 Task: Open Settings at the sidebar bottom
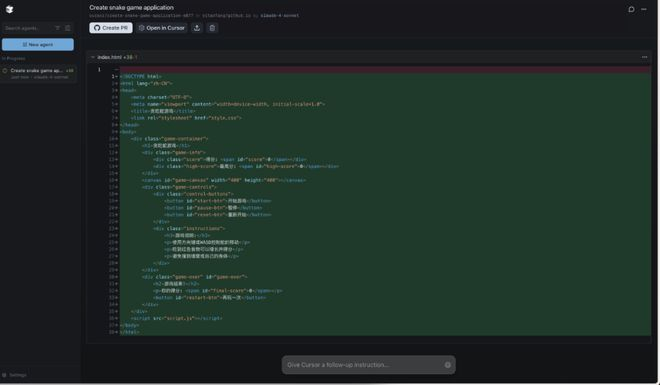[x=15, y=375]
